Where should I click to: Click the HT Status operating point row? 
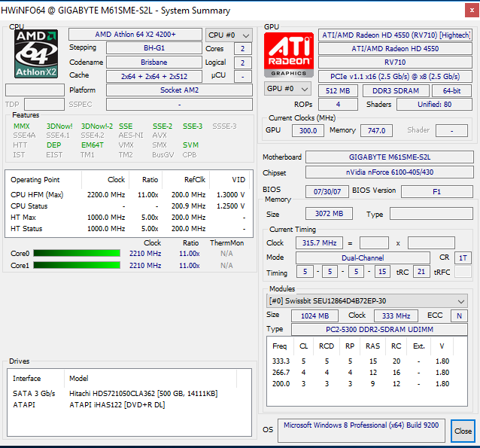click(129, 229)
